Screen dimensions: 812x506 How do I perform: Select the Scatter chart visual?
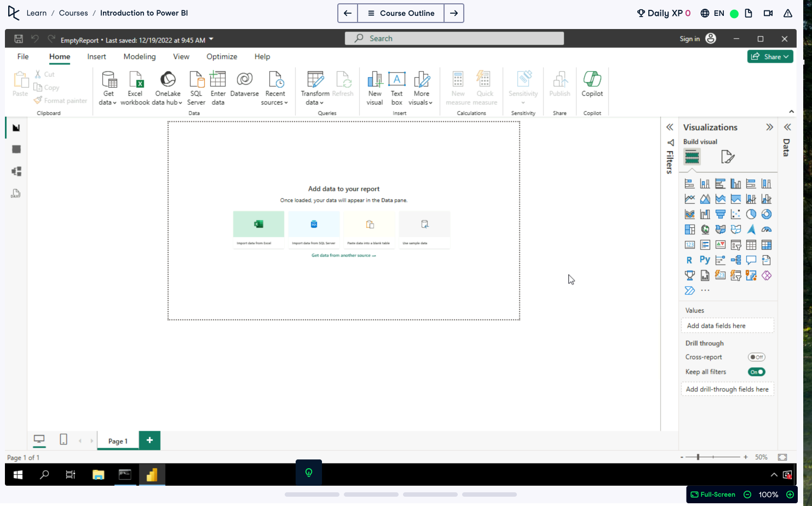click(x=736, y=214)
